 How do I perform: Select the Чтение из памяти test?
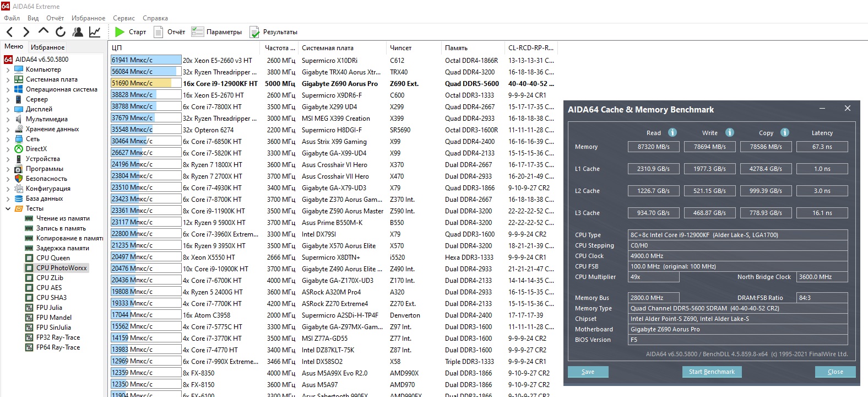(63, 218)
